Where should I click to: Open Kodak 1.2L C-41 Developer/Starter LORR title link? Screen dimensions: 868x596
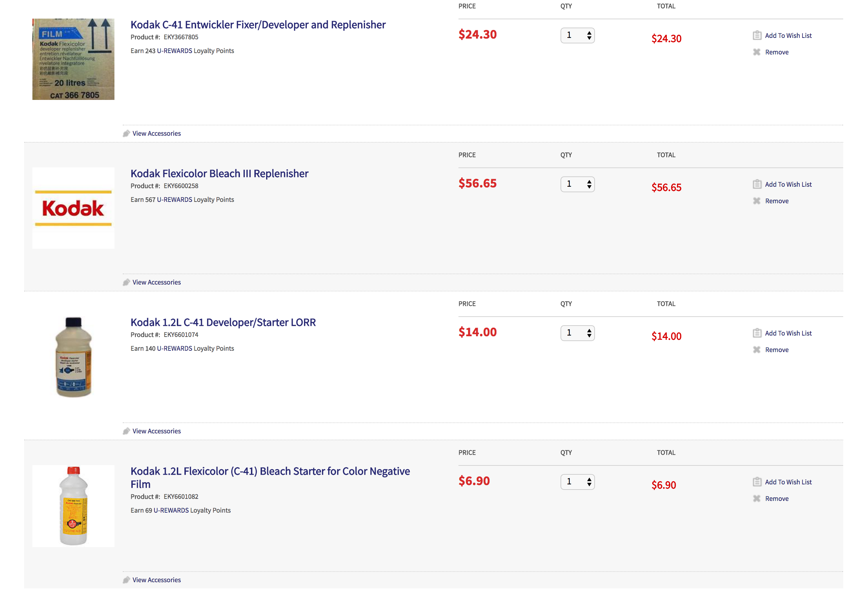click(223, 322)
